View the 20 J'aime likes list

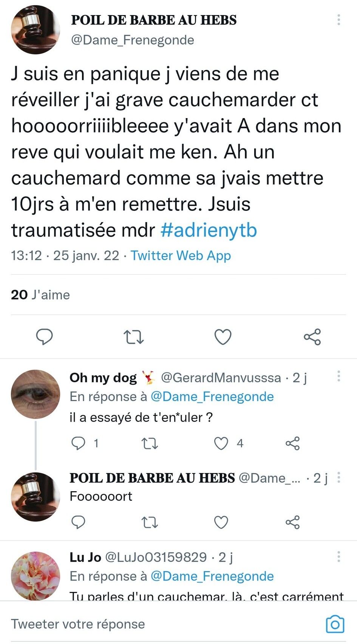(40, 295)
